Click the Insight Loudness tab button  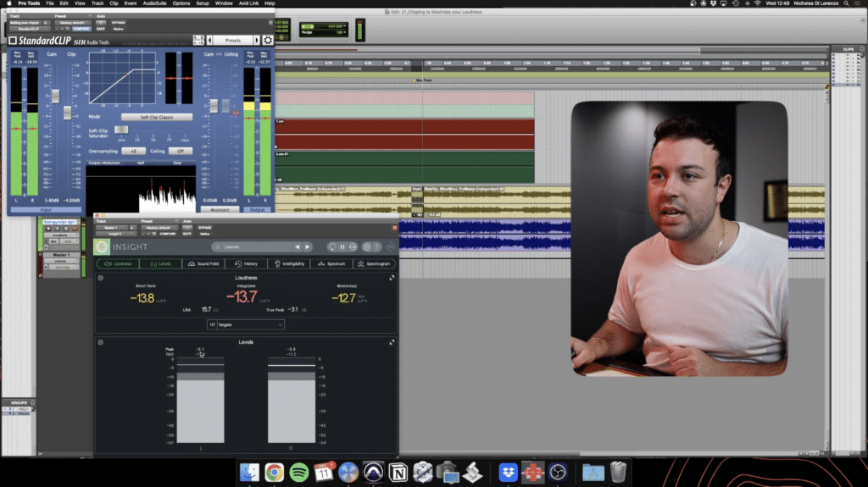119,264
